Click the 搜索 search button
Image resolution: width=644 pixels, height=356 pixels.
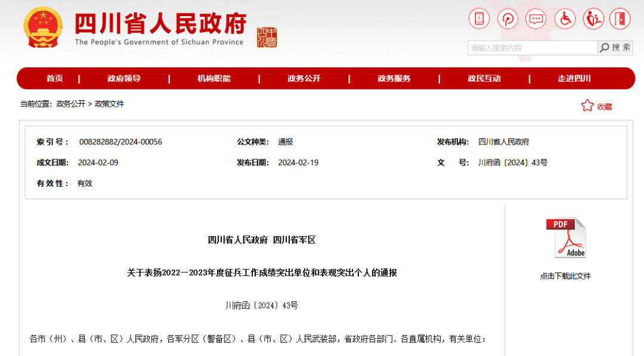coord(616,47)
